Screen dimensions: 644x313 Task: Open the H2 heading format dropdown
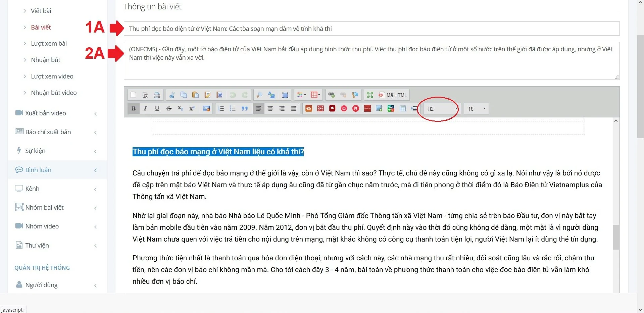point(442,109)
